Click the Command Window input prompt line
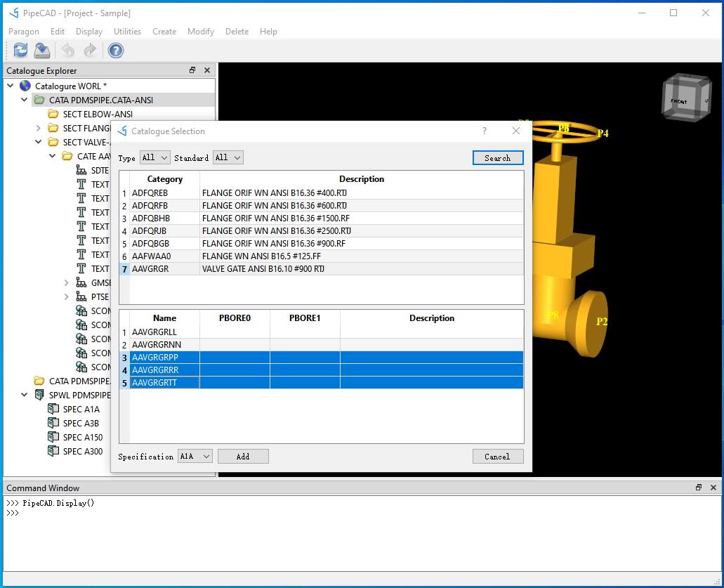This screenshot has width=724, height=588. (x=362, y=513)
